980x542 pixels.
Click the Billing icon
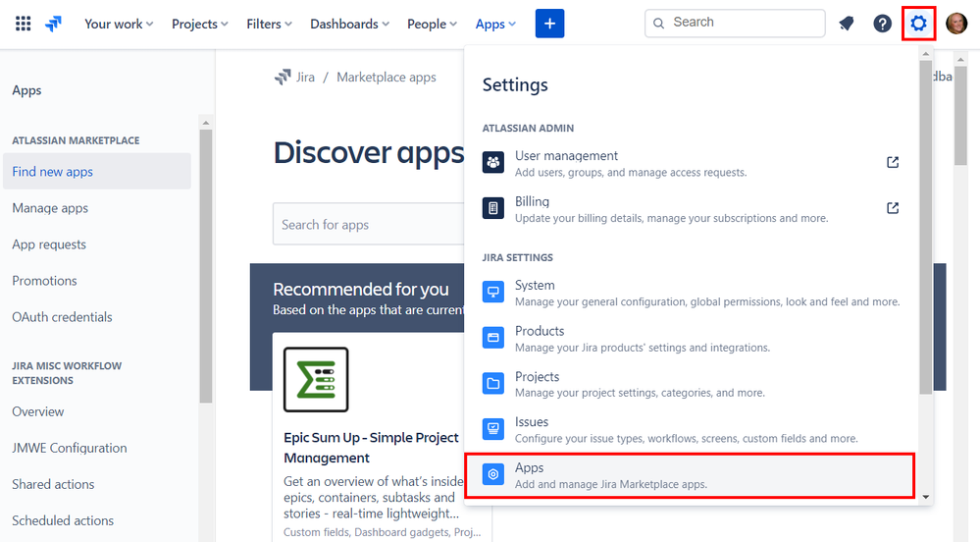[x=493, y=208]
